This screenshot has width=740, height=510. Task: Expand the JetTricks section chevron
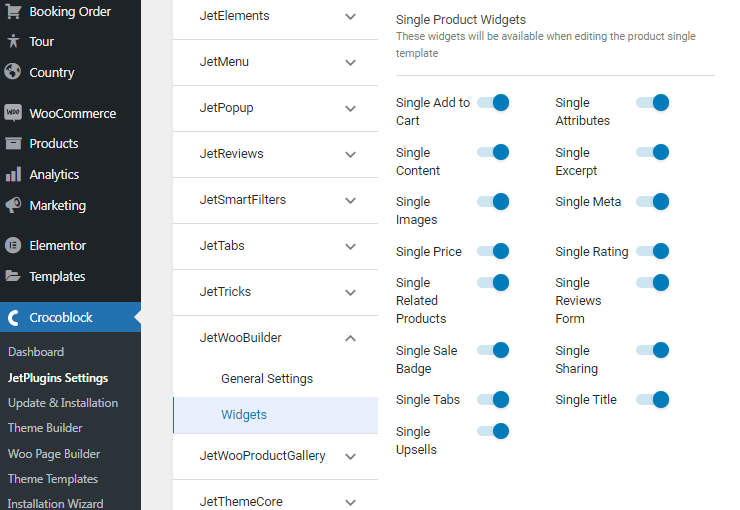pyautogui.click(x=350, y=293)
